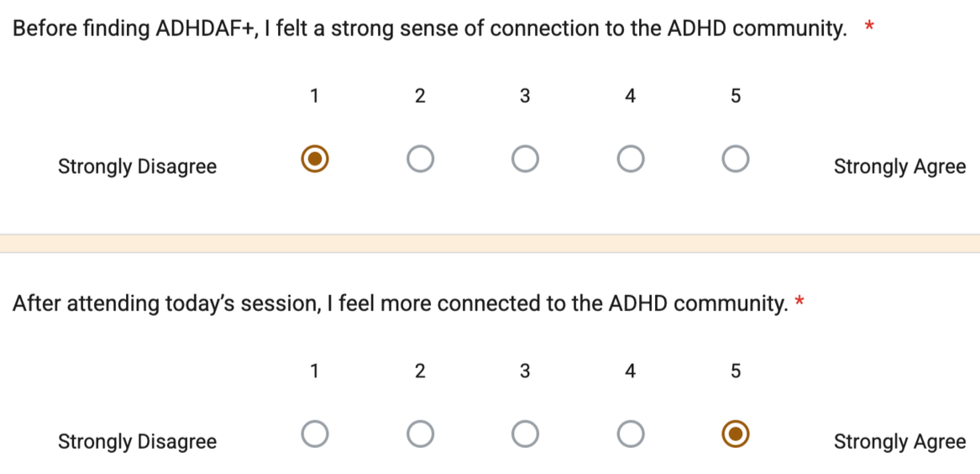The image size is (980, 474).
Task: Select rating 1 radio for the After attending today's session question
Action: 314,434
